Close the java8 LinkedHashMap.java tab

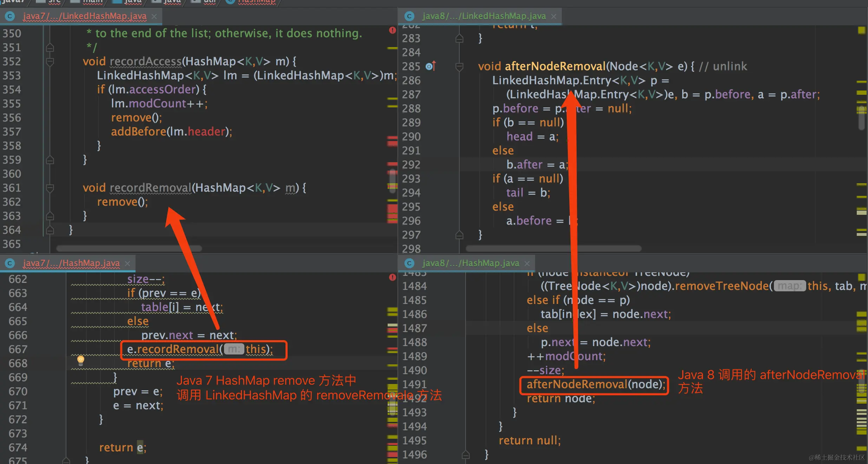554,16
